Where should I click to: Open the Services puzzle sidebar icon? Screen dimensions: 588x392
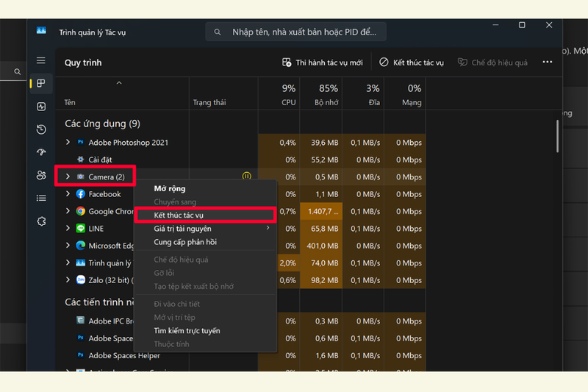pyautogui.click(x=41, y=221)
